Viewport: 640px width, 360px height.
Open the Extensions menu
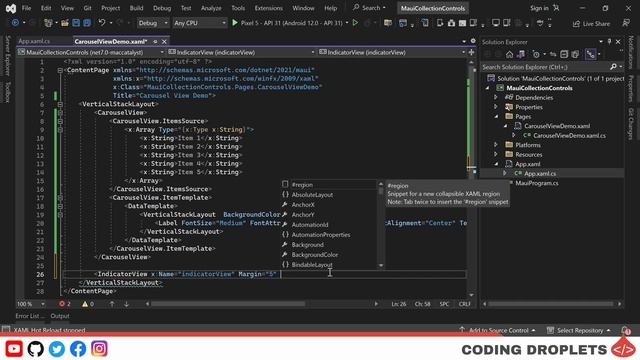point(268,8)
